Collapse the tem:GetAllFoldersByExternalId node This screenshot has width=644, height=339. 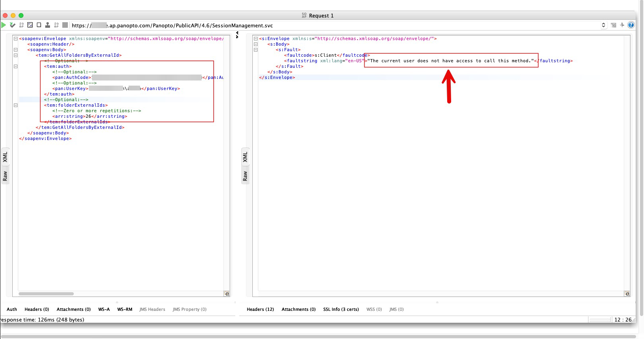point(15,55)
